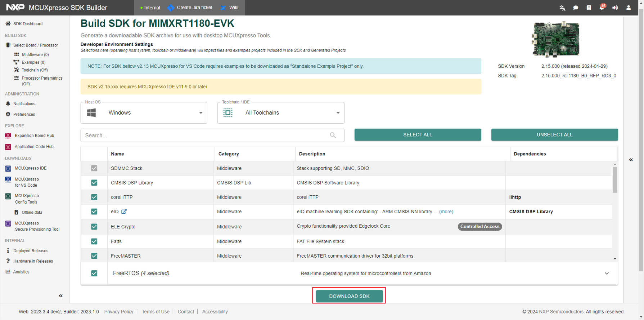
Task: Expand the FreeRTOS row chevron
Action: 607,273
